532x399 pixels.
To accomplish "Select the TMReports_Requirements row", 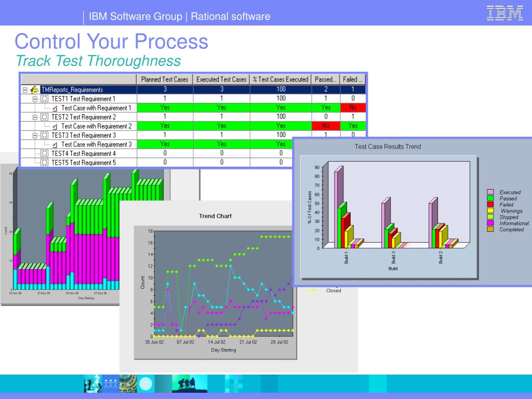I will [193, 89].
